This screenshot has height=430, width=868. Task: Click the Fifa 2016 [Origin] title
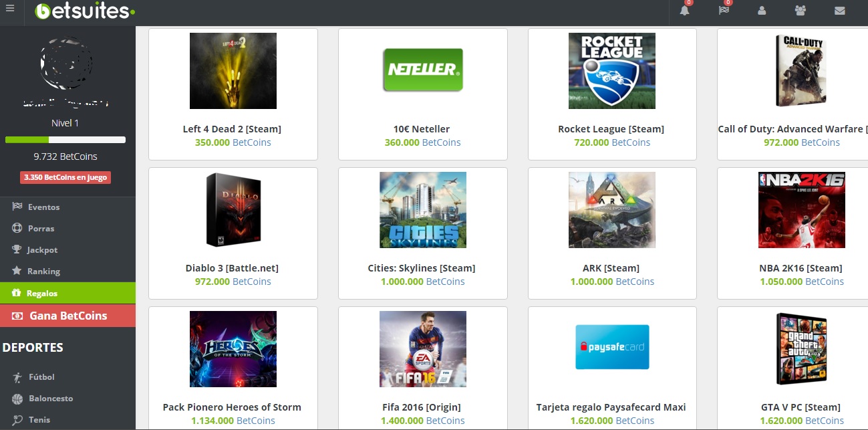click(422, 407)
